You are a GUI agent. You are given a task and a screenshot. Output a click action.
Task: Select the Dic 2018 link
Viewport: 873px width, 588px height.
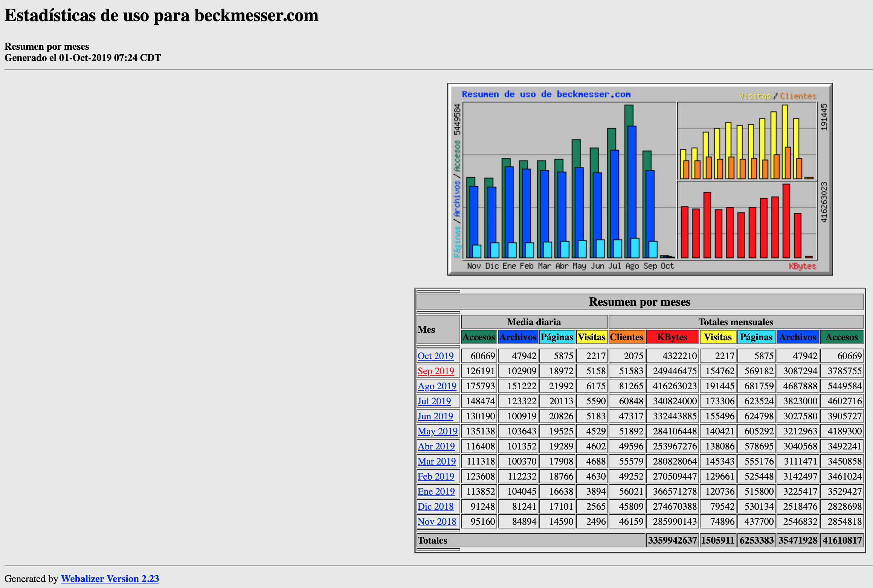[435, 506]
